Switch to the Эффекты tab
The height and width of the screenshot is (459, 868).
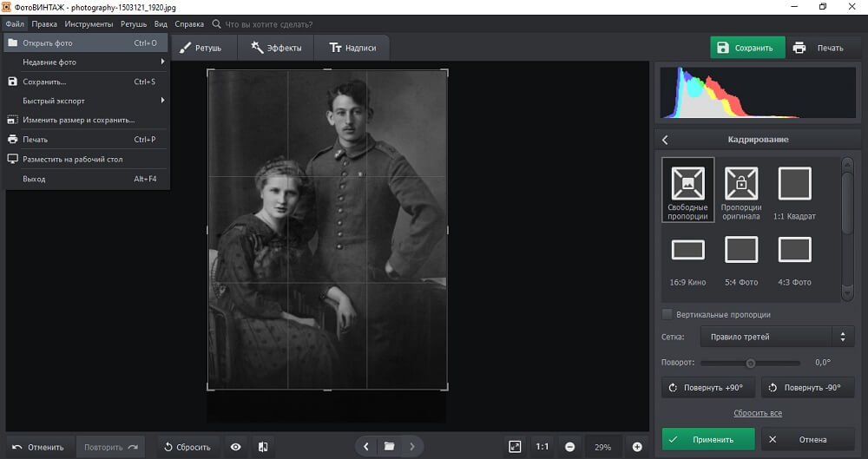click(276, 49)
